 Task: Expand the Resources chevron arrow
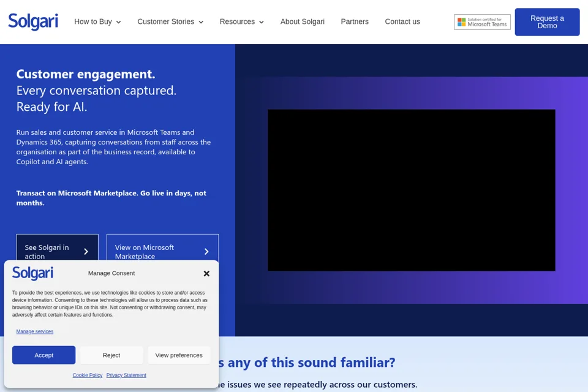[262, 22]
